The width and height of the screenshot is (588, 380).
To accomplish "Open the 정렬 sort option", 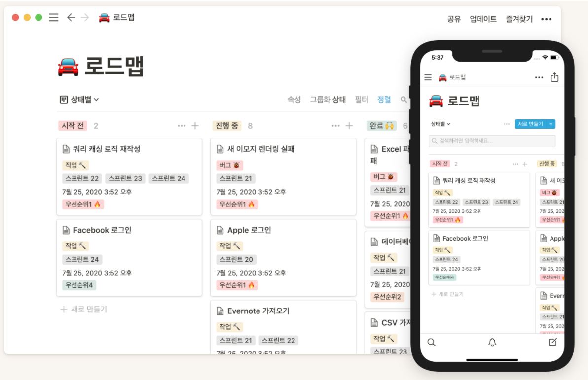I will pos(384,99).
